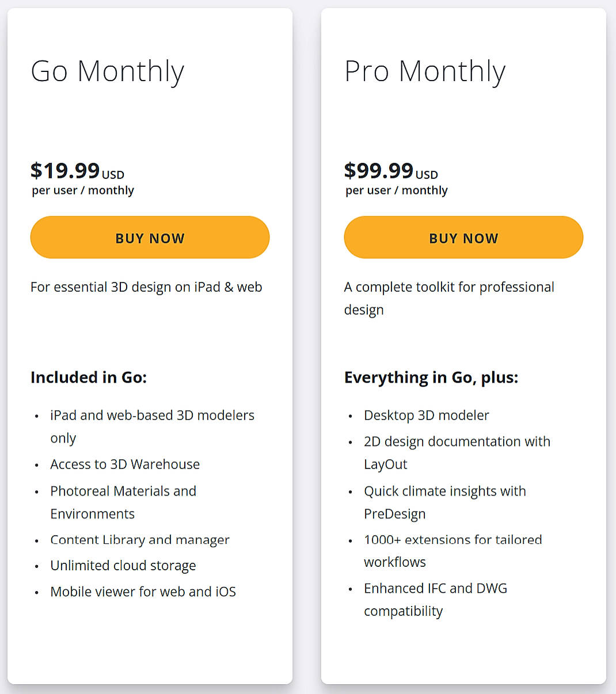Click 'Desktop 3D modeler' list item
This screenshot has height=694, width=616.
pos(426,415)
